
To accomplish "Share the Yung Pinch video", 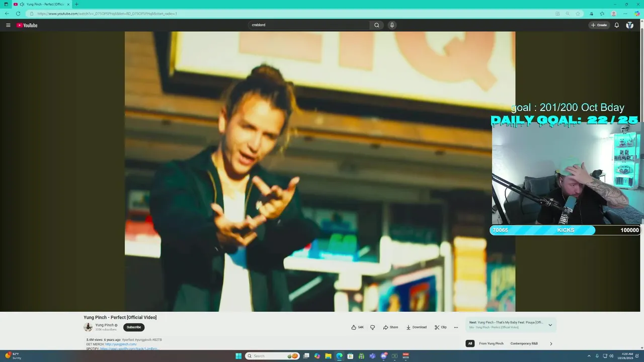I will [x=390, y=327].
